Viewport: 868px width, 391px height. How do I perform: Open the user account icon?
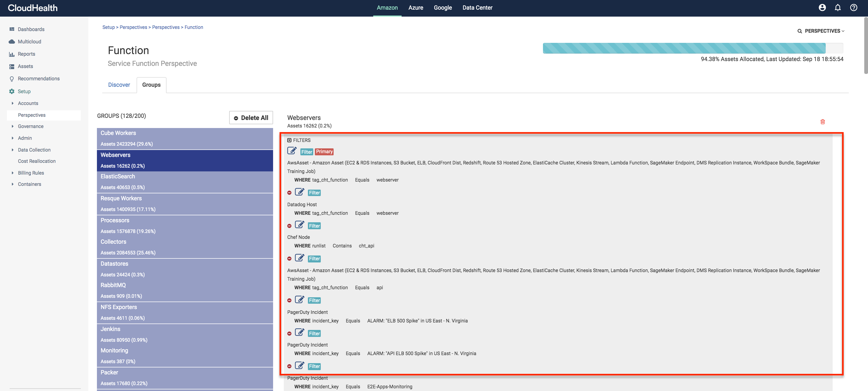(822, 7)
